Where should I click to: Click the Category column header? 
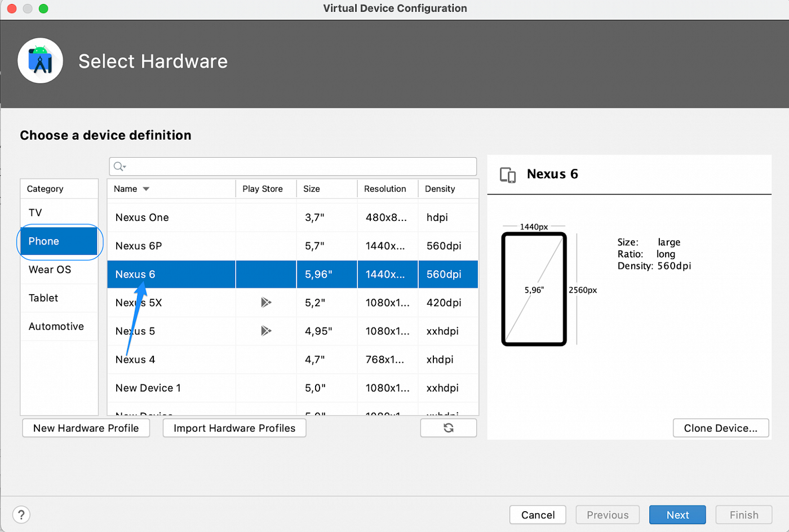pos(59,189)
